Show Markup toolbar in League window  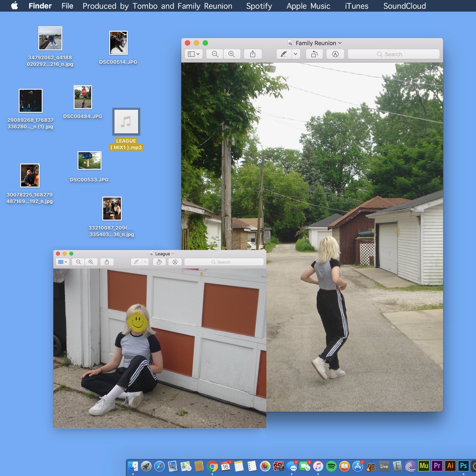175,262
